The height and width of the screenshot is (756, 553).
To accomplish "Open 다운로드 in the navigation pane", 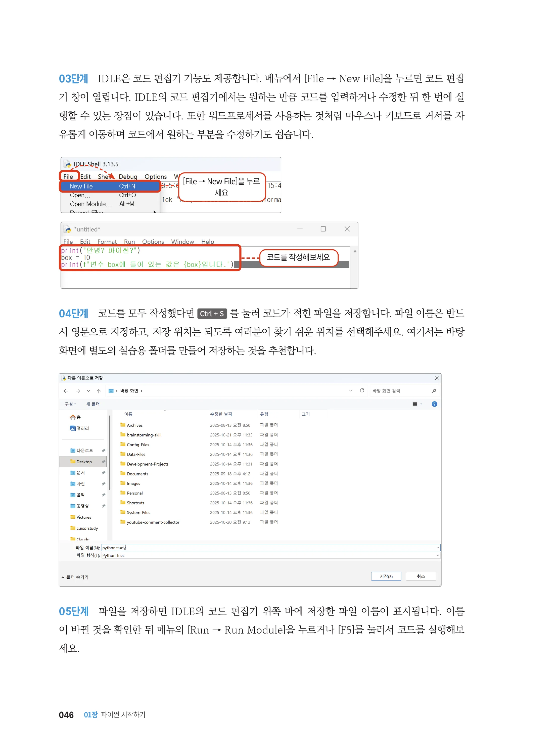I will 82,451.
